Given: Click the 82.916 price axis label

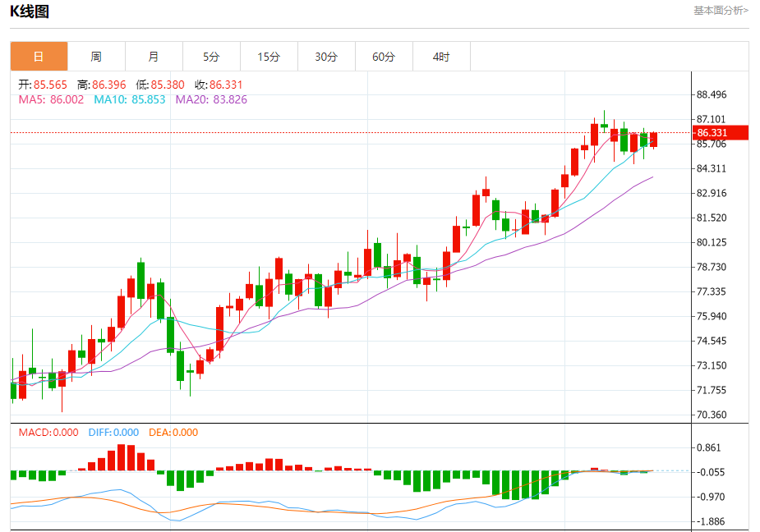Looking at the screenshot, I should tap(712, 193).
